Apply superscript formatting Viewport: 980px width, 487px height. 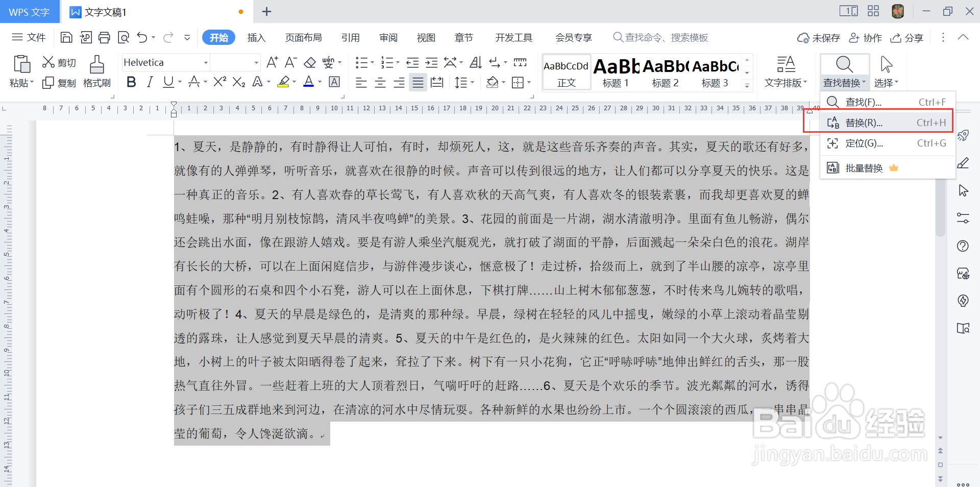pos(218,82)
